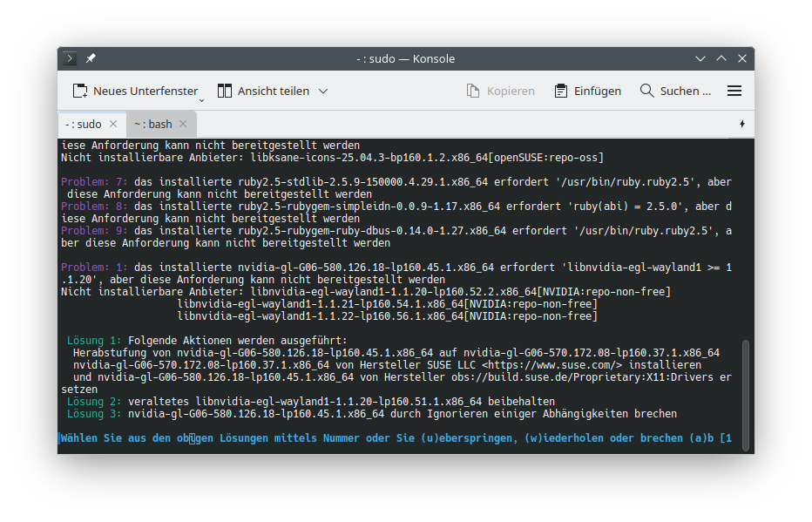Close the '- : sudo' tab

[112, 125]
